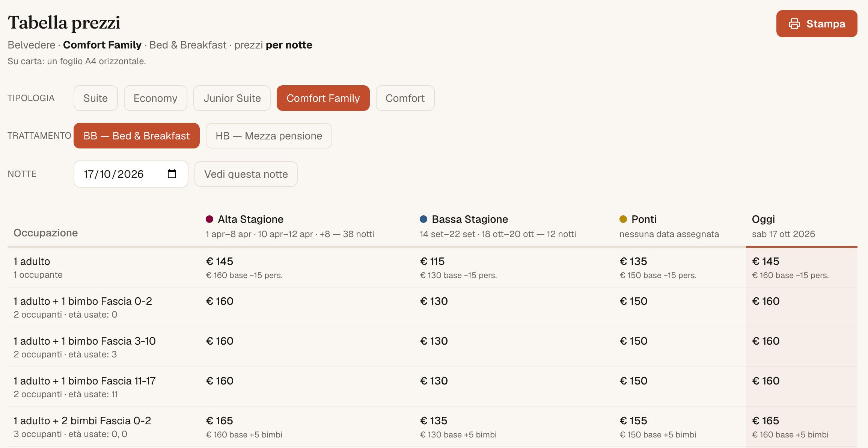868x448 pixels.
Task: Click the Oggi column header
Action: 763,219
